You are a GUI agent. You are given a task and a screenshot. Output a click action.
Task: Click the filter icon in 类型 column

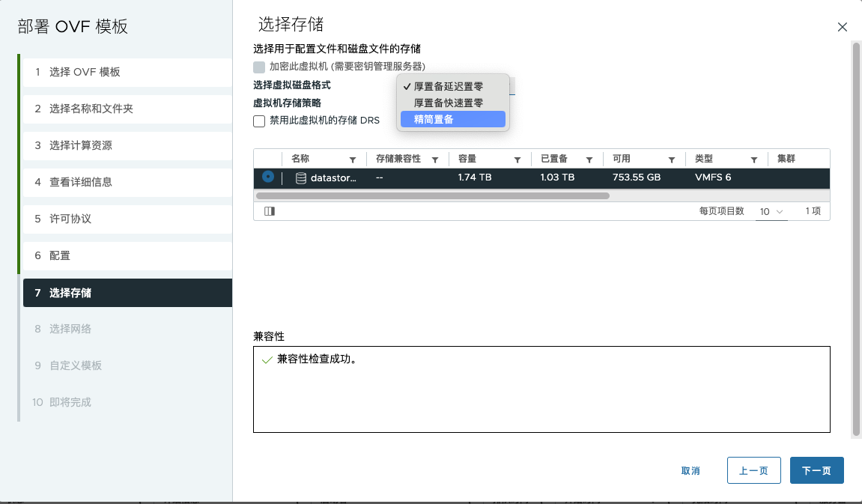(x=754, y=160)
